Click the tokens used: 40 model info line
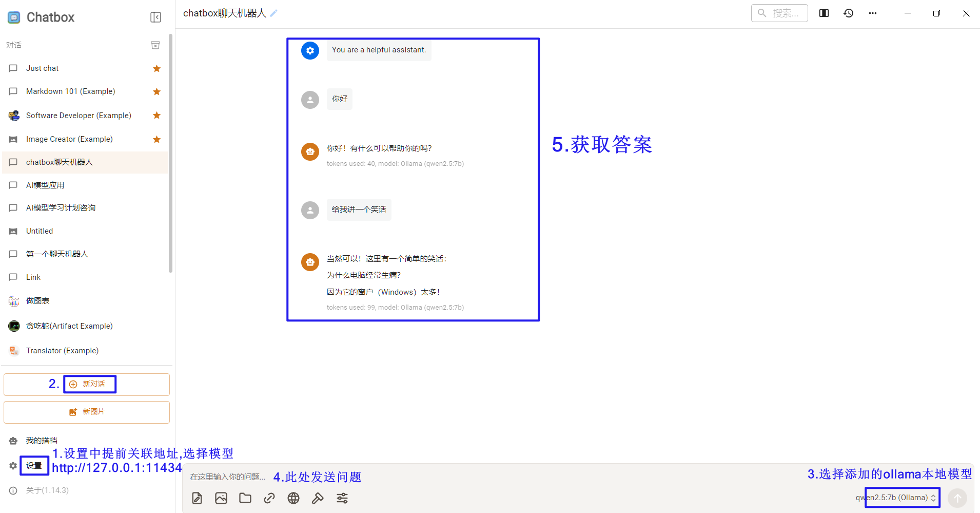The height and width of the screenshot is (513, 980). coord(395,164)
